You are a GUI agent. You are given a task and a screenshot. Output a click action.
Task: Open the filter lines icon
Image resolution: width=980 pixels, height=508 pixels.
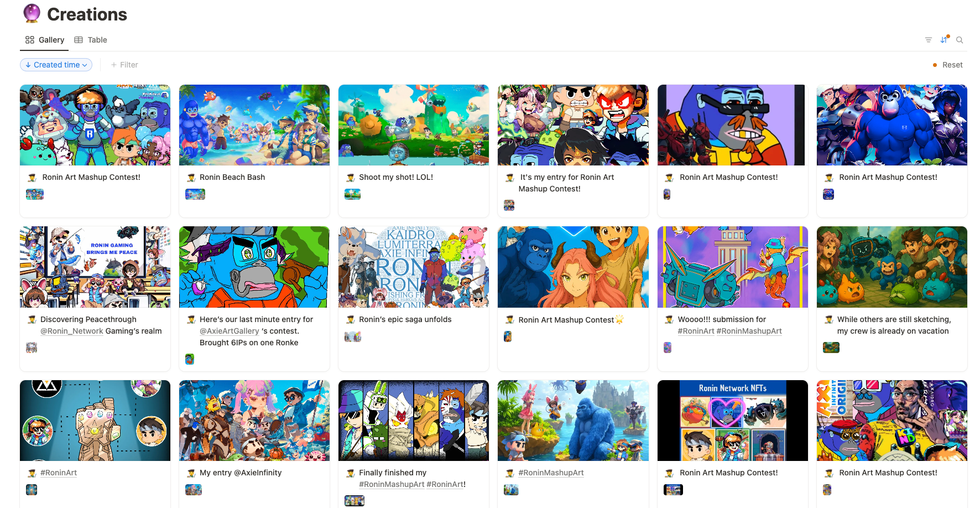click(929, 40)
